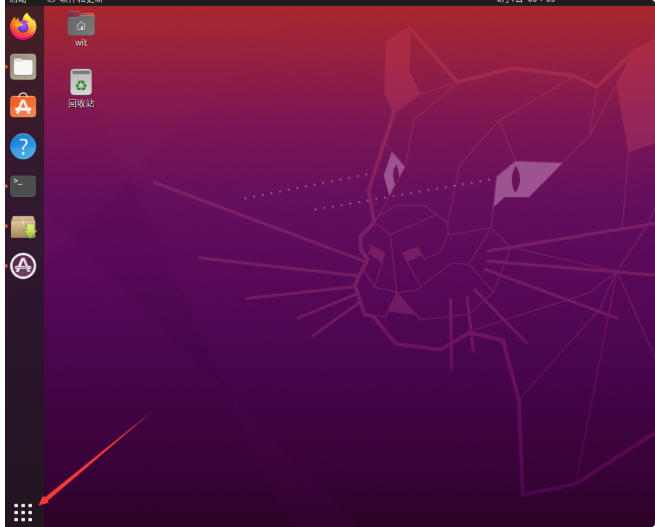Image resolution: width=655 pixels, height=527 pixels.
Task: Open Ubuntu Software orange bag icon
Action: click(23, 105)
